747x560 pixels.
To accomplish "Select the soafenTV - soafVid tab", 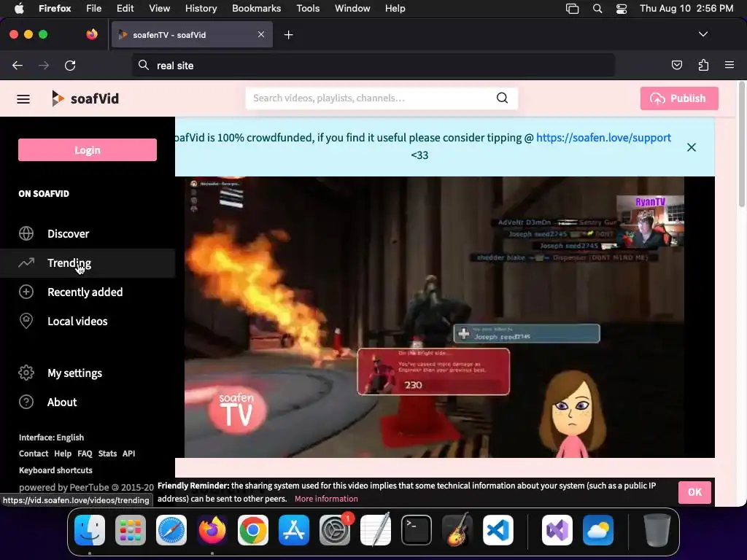I will point(192,35).
